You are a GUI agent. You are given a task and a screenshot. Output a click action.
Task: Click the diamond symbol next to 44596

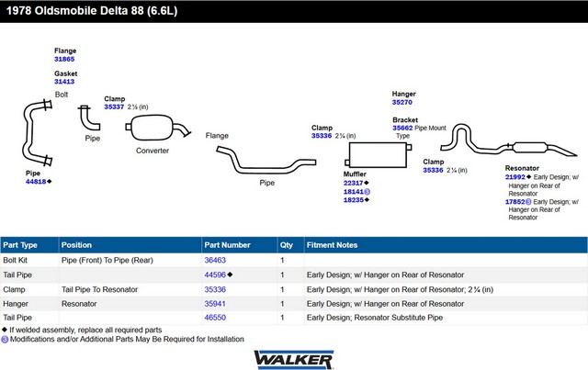point(230,275)
